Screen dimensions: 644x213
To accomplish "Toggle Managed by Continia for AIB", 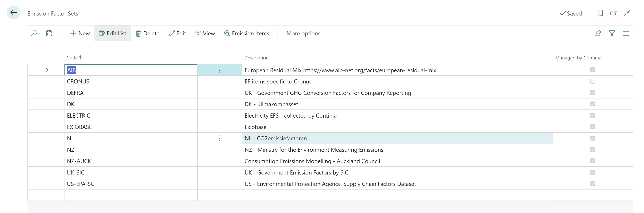I will coord(593,70).
